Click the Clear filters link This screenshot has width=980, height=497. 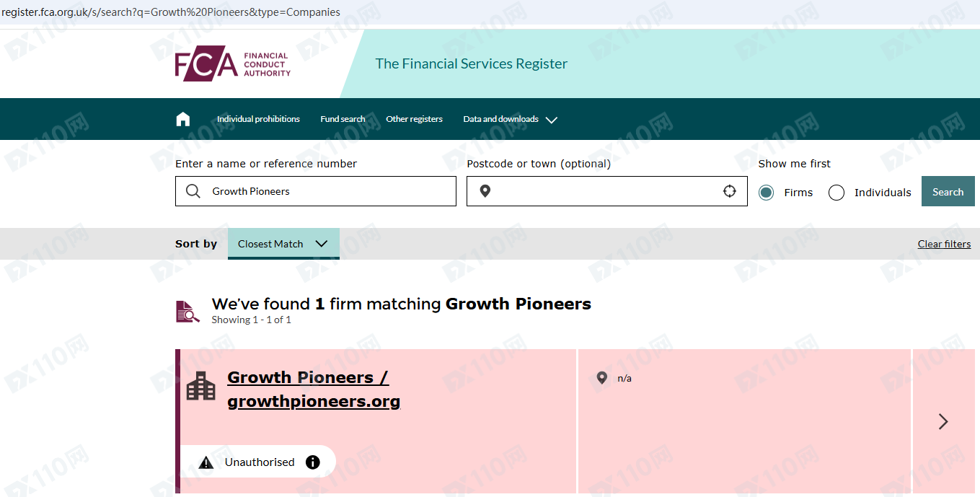944,244
